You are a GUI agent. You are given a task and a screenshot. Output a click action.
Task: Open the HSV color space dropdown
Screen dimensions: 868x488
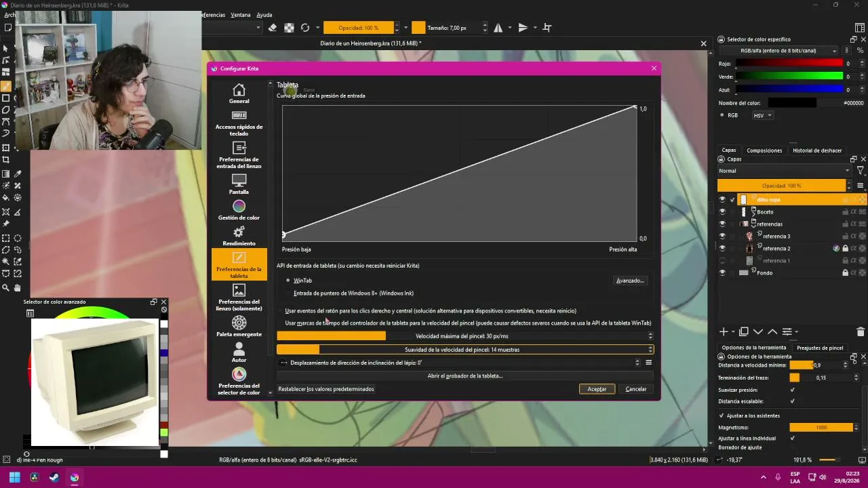(x=762, y=116)
